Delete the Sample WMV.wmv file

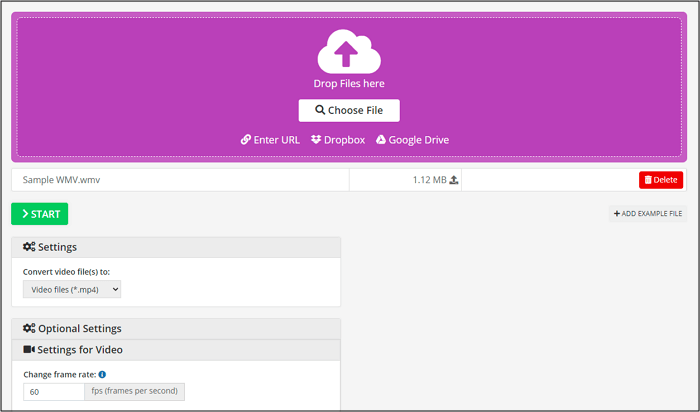click(x=661, y=180)
